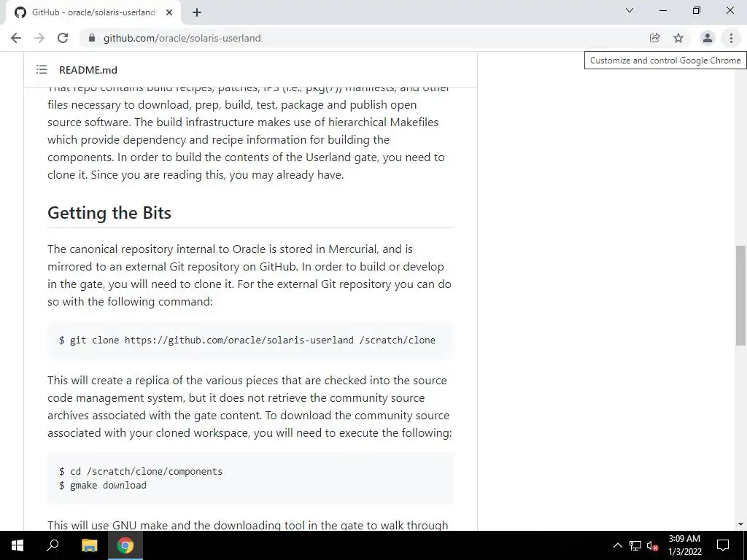Screen dimensions: 747x560
Task: Select the Chrome taskbar icon
Action: coord(125,545)
